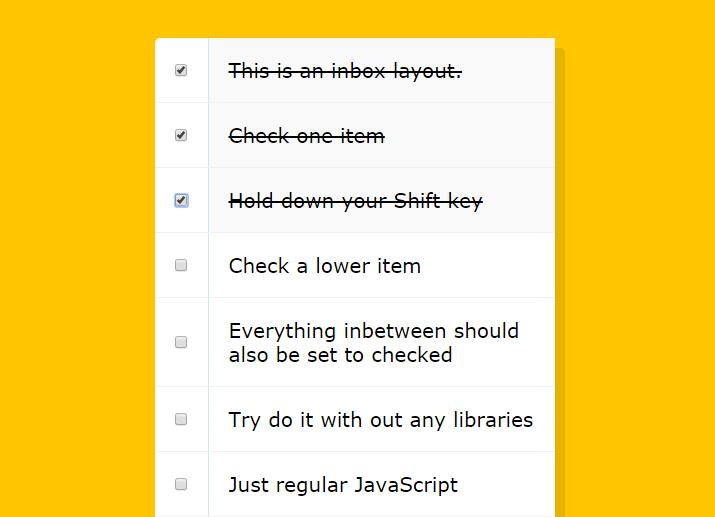Click the 'Try do it with out any libraries' text
The image size is (715, 517).
(380, 420)
